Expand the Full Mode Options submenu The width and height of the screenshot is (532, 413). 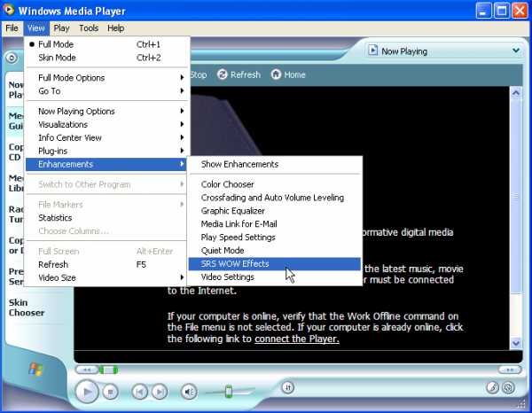(106, 78)
